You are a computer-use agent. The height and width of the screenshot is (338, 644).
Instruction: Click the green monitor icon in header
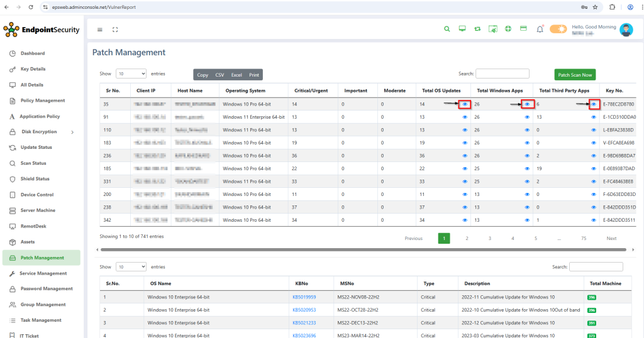coord(462,29)
